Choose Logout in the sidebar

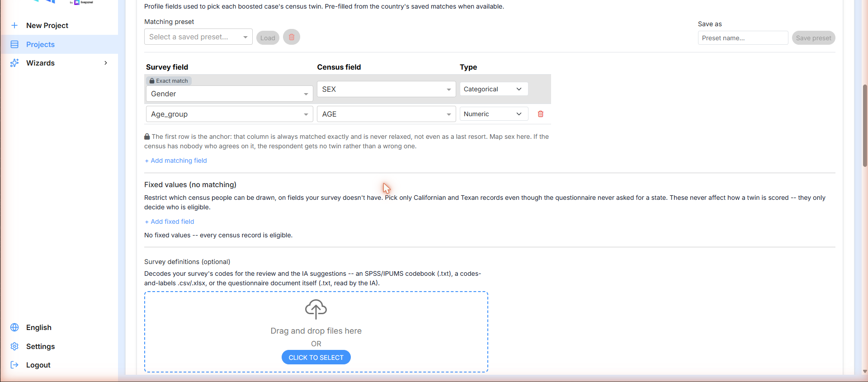coord(59,365)
